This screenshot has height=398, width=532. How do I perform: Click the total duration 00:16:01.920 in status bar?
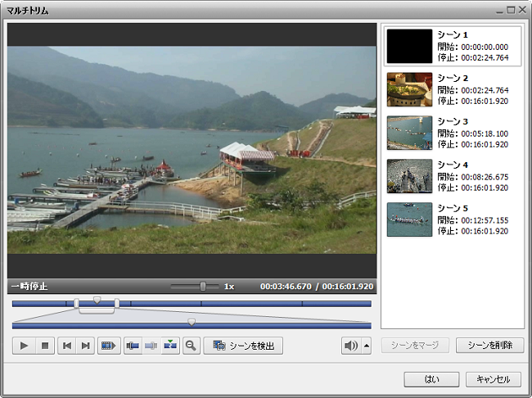[348, 287]
